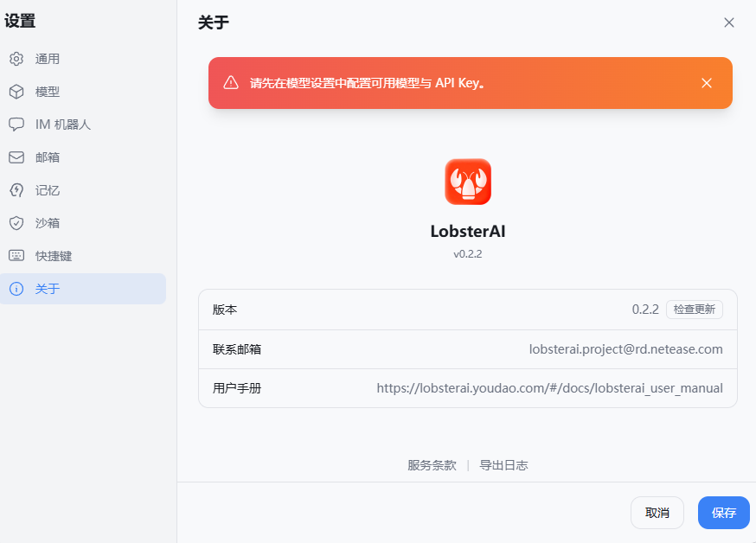Select the 关于 tab
This screenshot has height=543, width=756.
coord(83,289)
